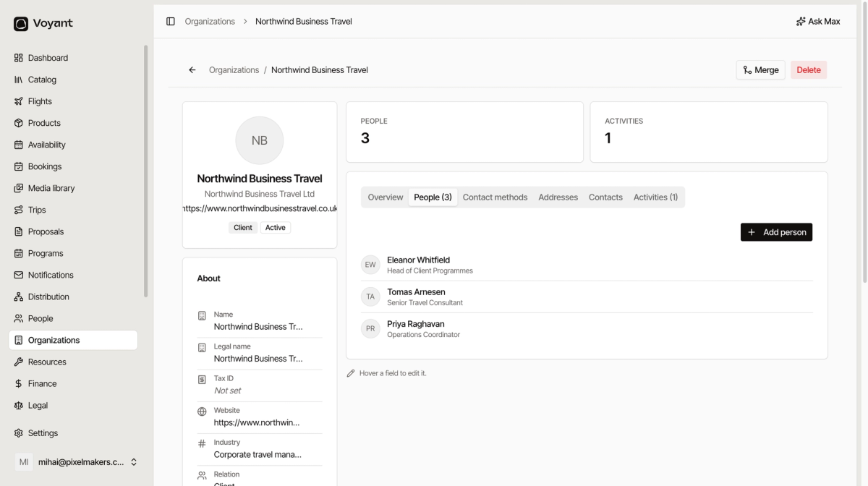Image resolution: width=868 pixels, height=486 pixels.
Task: Open Dashboard from the sidebar
Action: click(73, 58)
